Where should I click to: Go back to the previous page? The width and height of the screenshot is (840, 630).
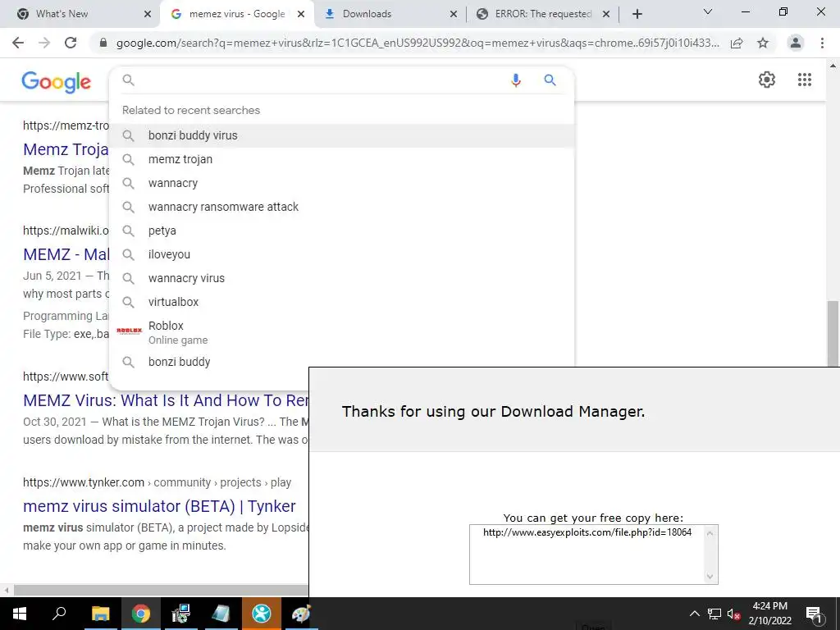18,43
